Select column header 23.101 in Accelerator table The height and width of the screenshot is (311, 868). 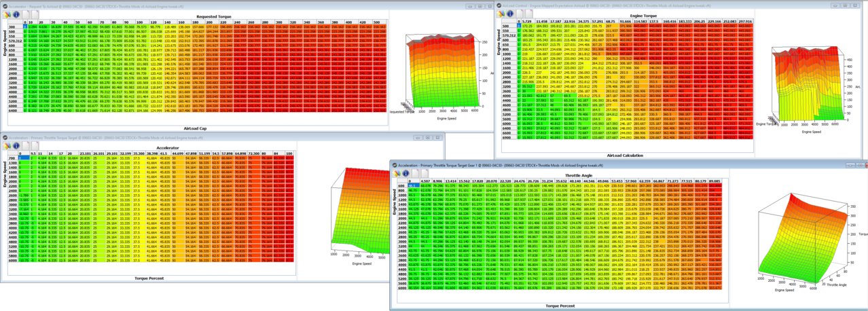85,153
